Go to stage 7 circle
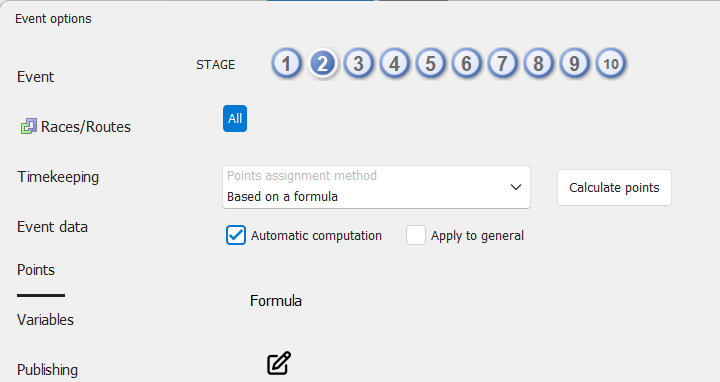 click(502, 63)
